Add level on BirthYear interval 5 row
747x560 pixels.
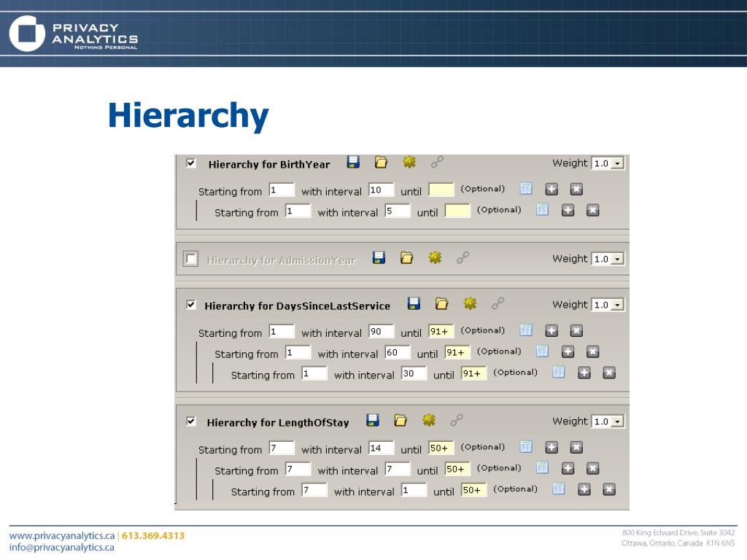[568, 210]
